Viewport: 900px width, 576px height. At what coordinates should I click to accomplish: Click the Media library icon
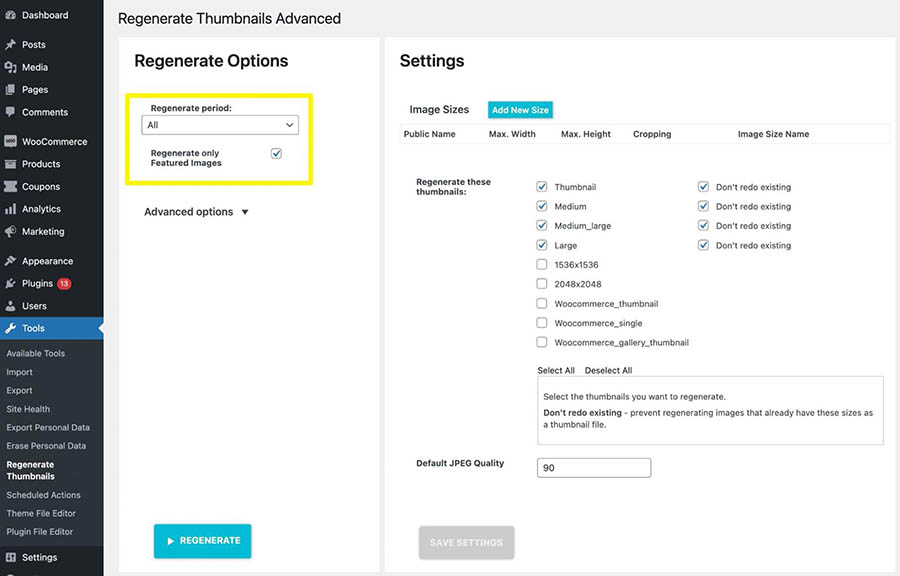10,67
